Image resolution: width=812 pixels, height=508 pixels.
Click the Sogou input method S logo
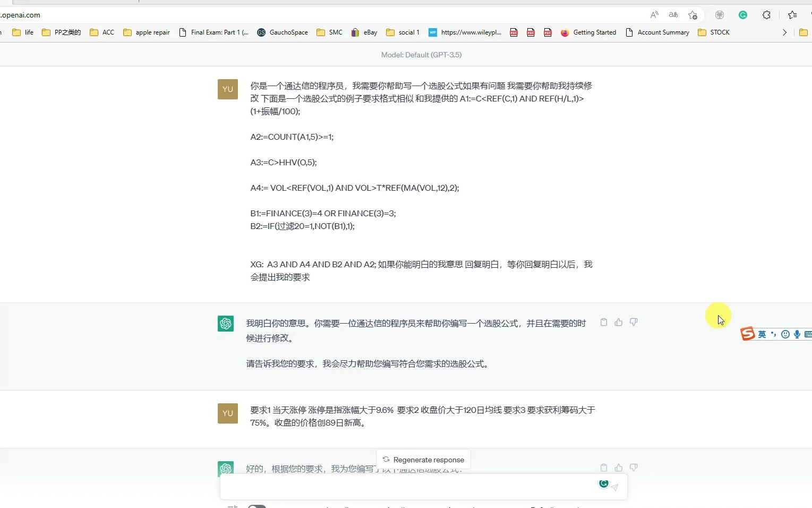coord(748,334)
